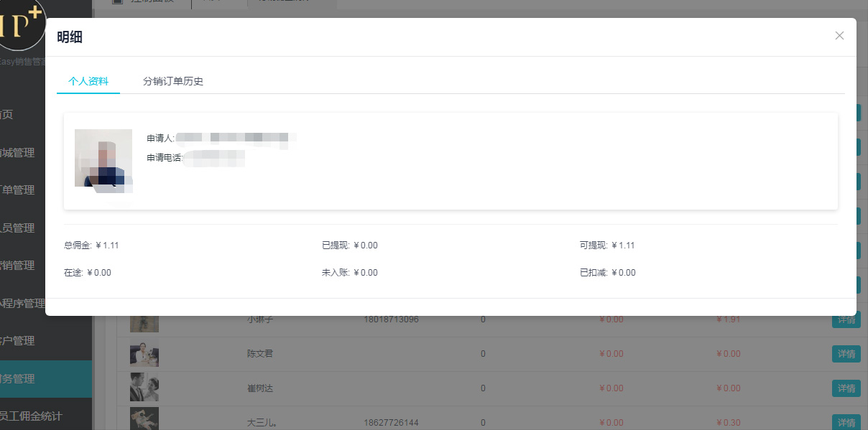Screen dimensions: 868x430
Task: Expand 营销管理 in the sidebar
Action: (x=19, y=266)
